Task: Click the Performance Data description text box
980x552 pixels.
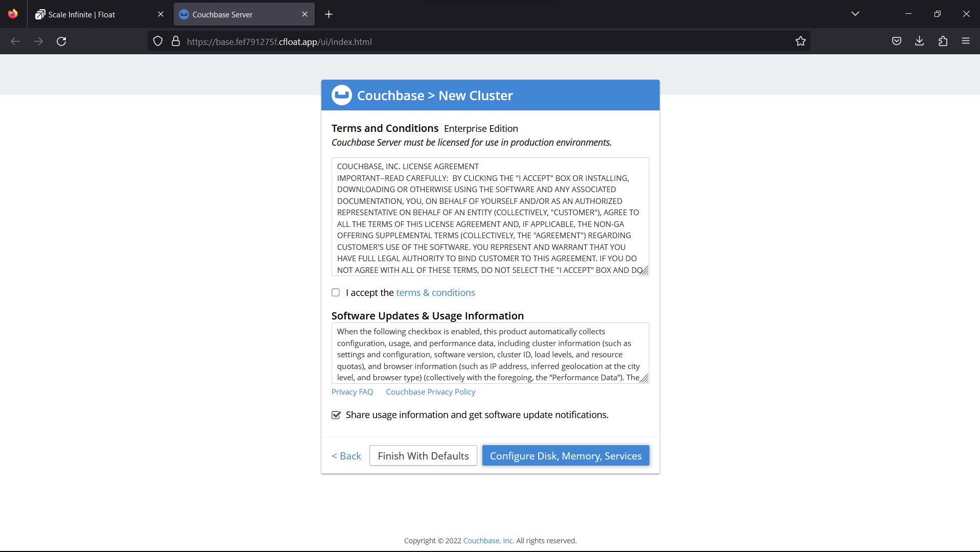Action: 491,353
